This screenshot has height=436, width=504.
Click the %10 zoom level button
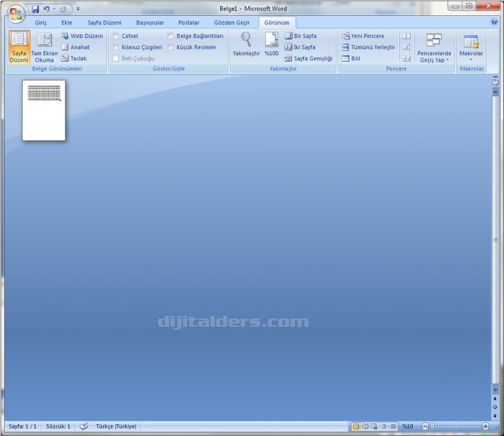pyautogui.click(x=407, y=426)
